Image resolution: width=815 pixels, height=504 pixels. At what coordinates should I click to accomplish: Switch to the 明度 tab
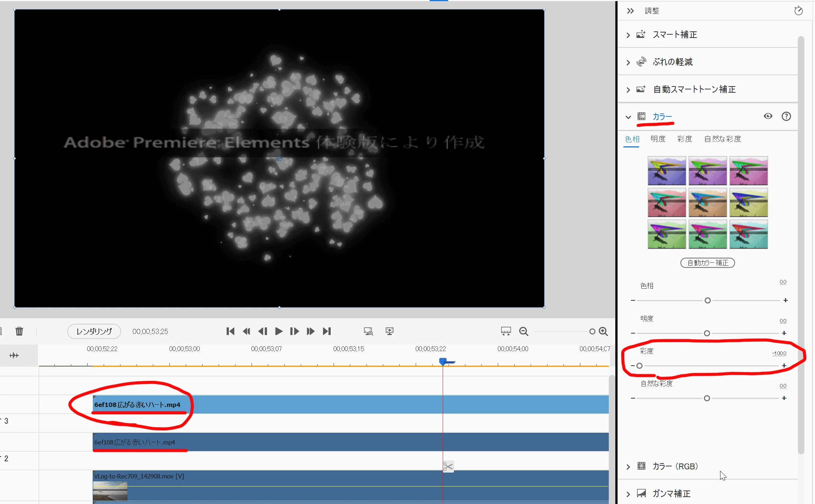tap(658, 139)
